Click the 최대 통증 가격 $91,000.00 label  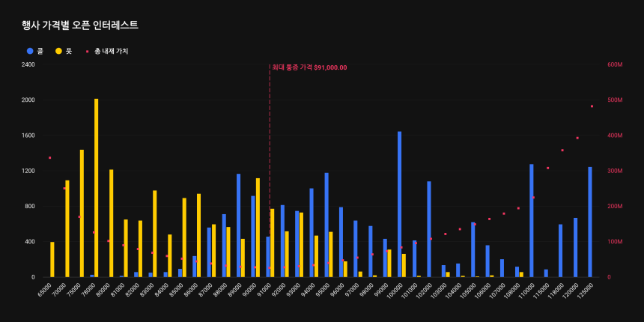pyautogui.click(x=309, y=67)
